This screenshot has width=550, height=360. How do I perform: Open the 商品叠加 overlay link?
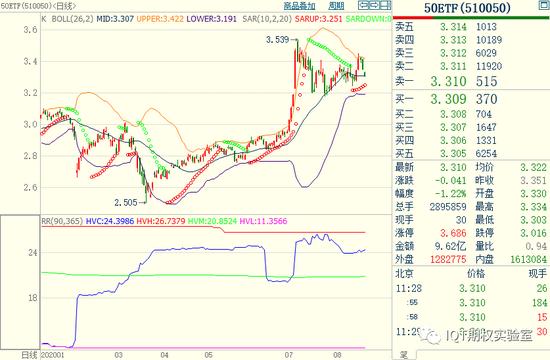299,6
